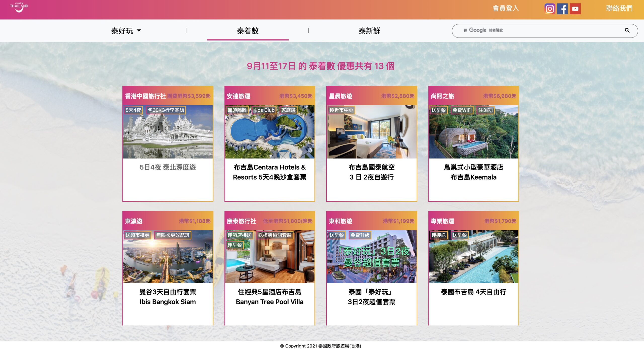Viewport: 644px width, 349px height.
Task: Click 鳥巢式小型豪華酒店 布吉島Keemala title
Action: pyautogui.click(x=474, y=172)
